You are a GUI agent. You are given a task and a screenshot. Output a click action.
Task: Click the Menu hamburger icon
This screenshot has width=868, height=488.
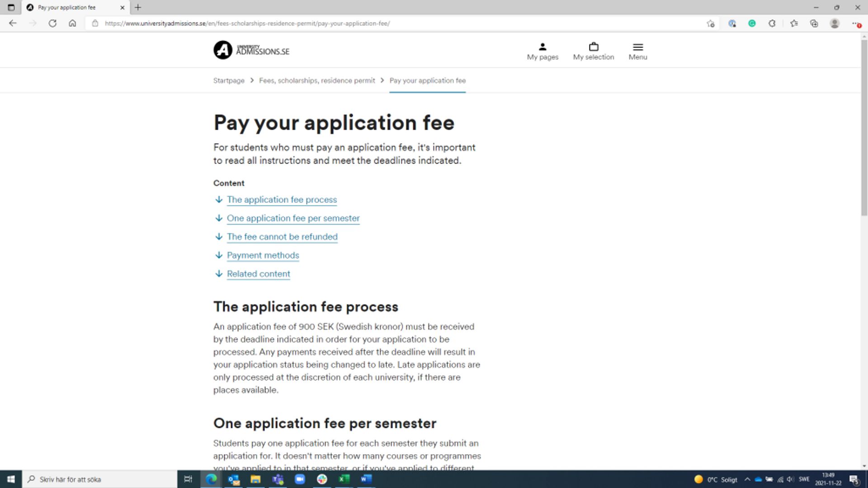pos(638,47)
